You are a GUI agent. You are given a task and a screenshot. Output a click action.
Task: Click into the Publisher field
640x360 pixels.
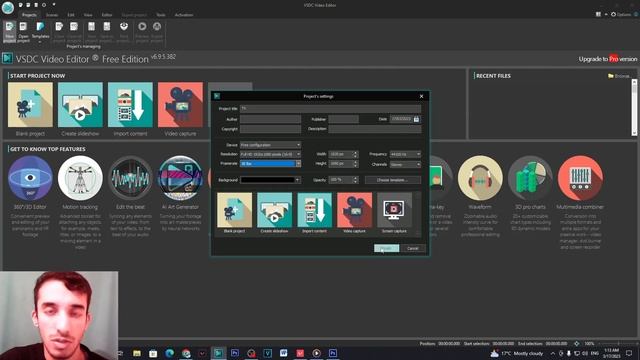[343, 119]
